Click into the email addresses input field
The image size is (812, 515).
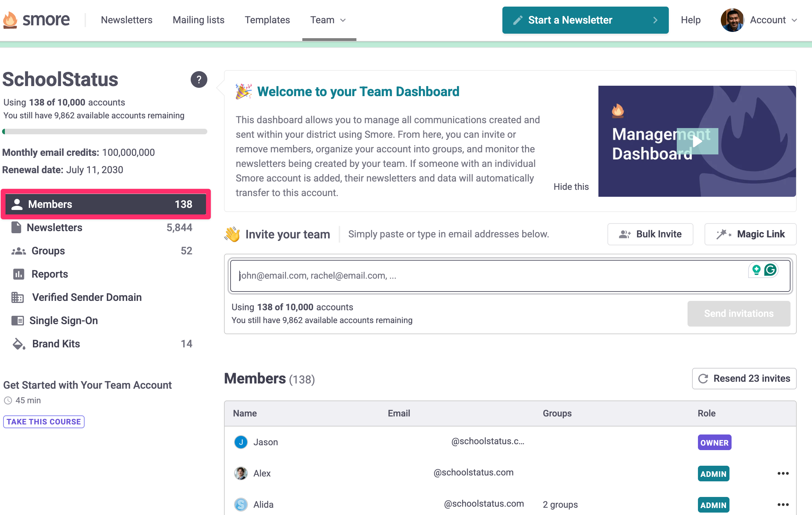coord(510,276)
